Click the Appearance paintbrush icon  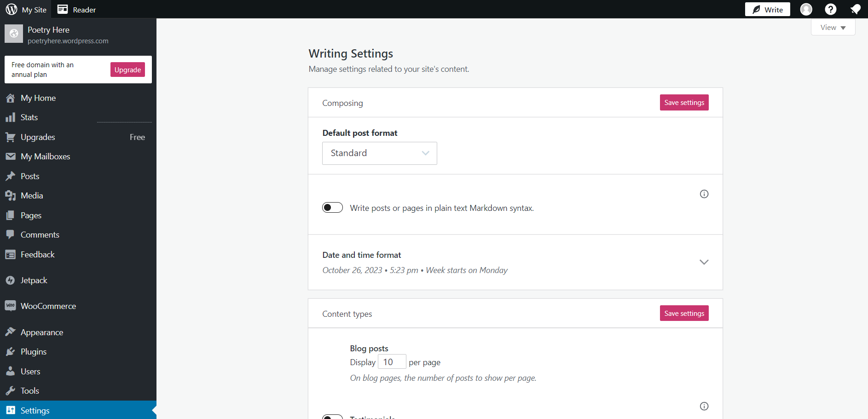pyautogui.click(x=11, y=332)
